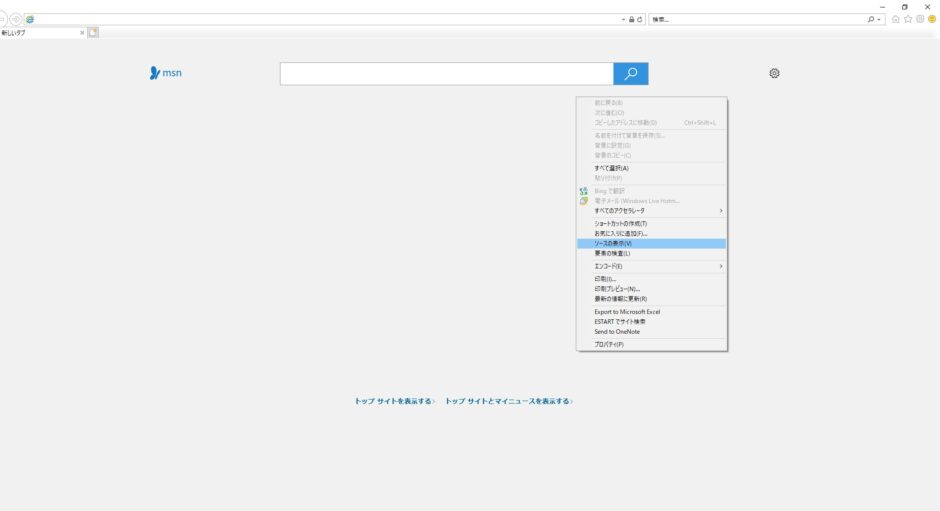Click the MSN search input field
The image size is (940, 511).
pyautogui.click(x=446, y=74)
